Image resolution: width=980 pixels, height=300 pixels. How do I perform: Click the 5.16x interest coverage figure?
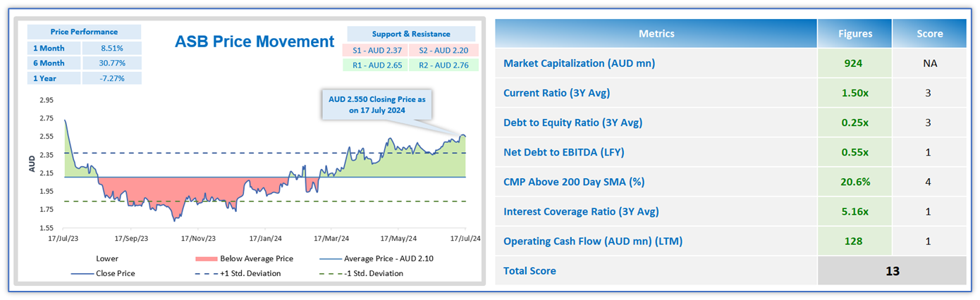[x=855, y=211]
